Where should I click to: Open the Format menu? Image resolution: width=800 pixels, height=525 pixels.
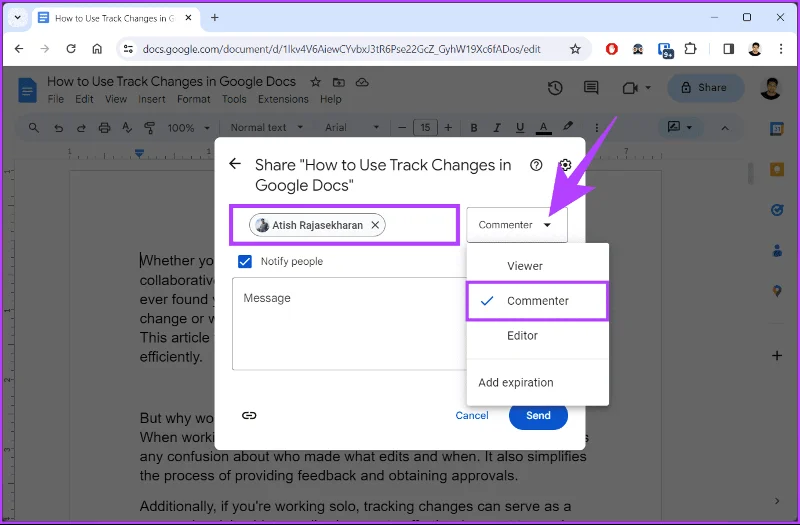tap(193, 99)
